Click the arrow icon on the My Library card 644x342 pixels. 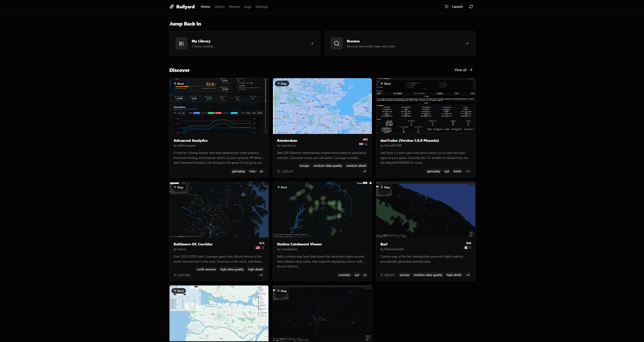[x=312, y=43]
